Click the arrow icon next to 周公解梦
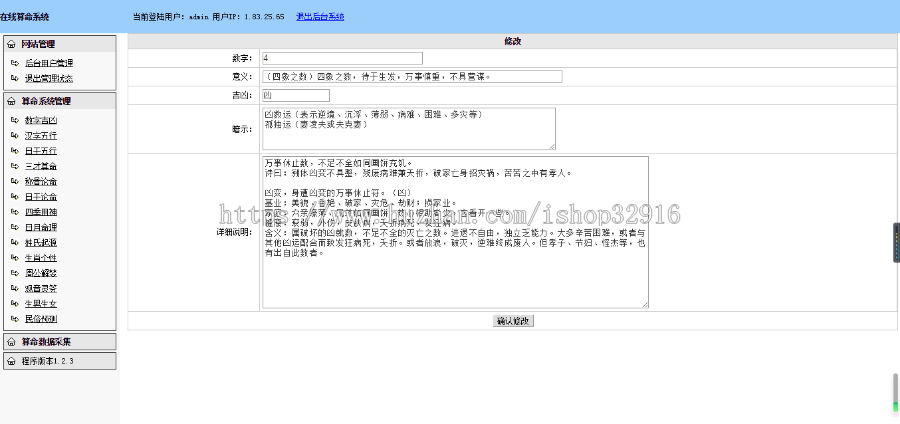The image size is (900, 424). [x=14, y=272]
